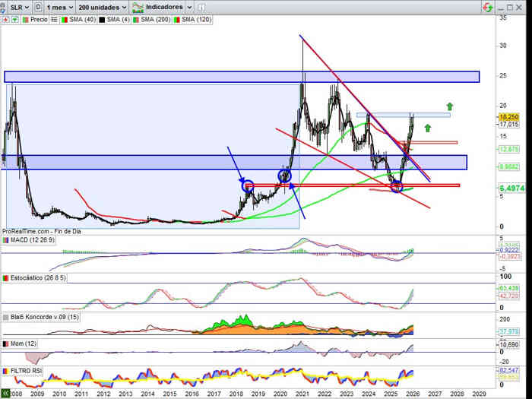Click the FILTRO RSI indicator label
Viewport: 532px width, 399px height.
[27, 371]
